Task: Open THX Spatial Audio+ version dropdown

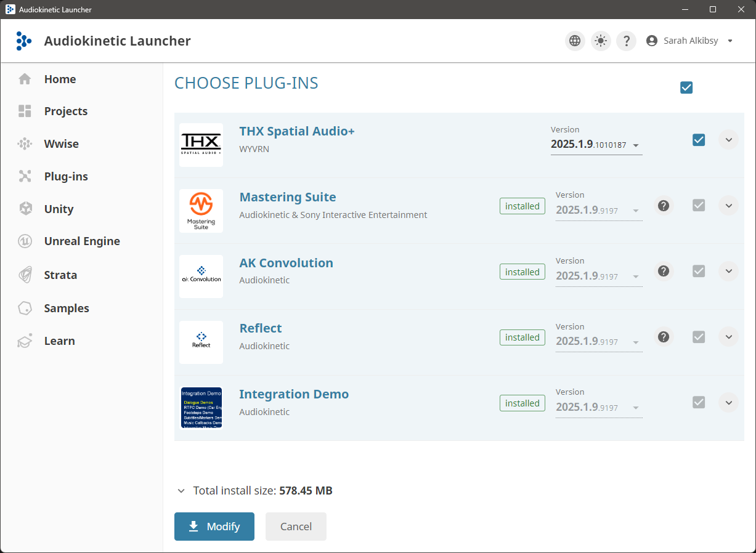Action: [596, 145]
